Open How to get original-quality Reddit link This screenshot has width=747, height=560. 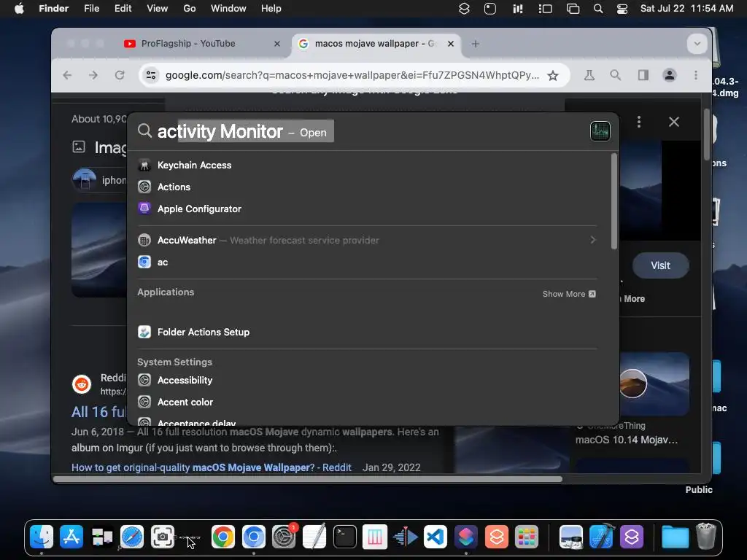coord(212,467)
